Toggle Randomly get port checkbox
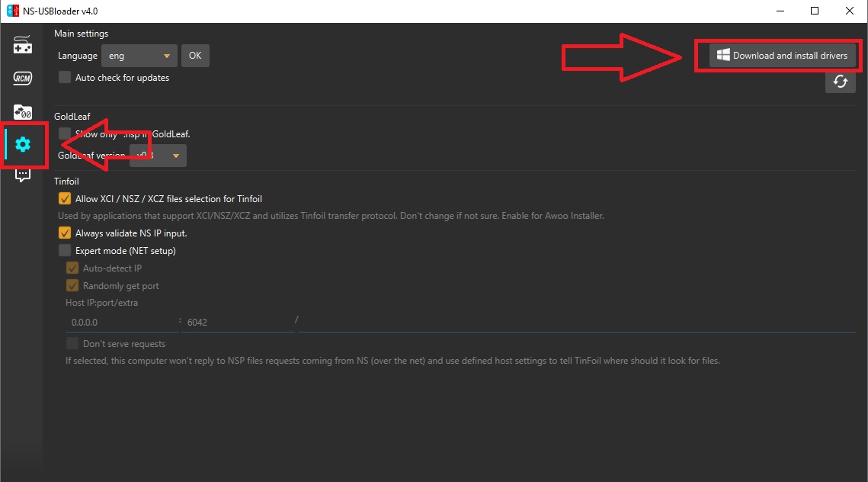868x482 pixels. tap(72, 285)
